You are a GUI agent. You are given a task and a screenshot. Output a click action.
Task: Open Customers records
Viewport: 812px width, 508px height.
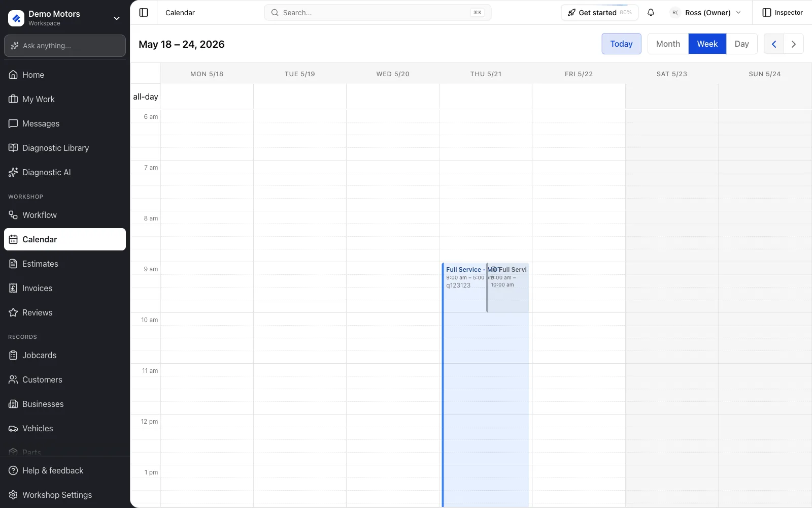tap(65, 379)
